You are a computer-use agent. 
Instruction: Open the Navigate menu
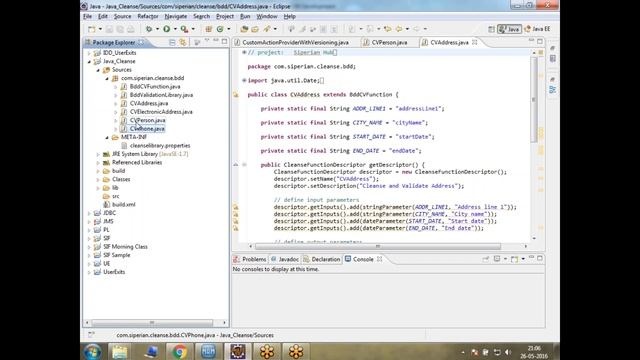tap(176, 16)
